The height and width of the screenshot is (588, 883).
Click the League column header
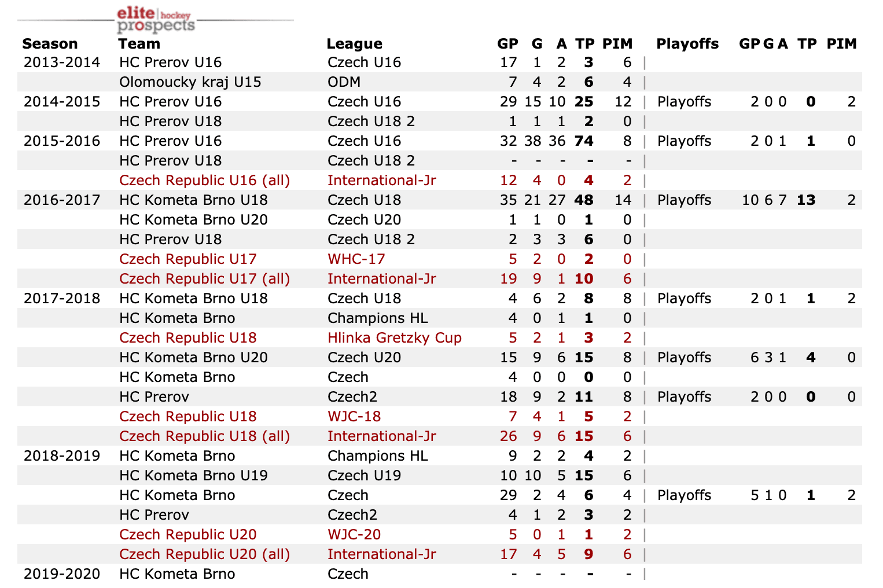354,44
